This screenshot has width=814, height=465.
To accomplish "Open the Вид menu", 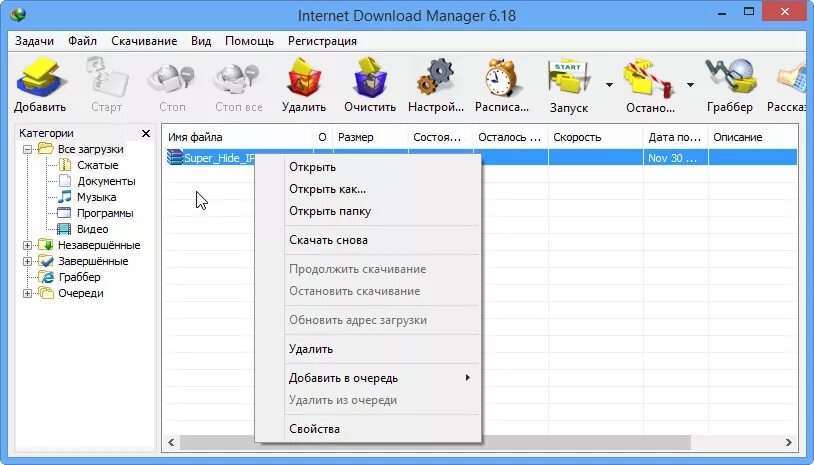I will (201, 41).
